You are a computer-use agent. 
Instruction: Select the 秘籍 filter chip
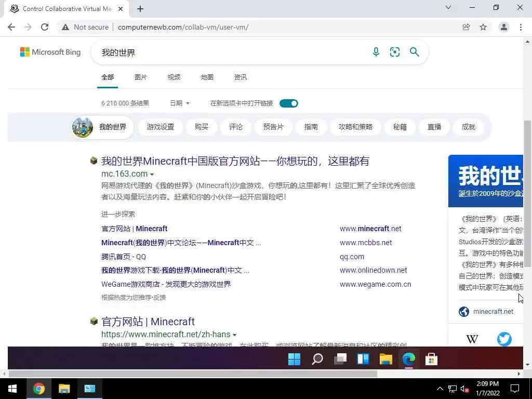tap(400, 127)
